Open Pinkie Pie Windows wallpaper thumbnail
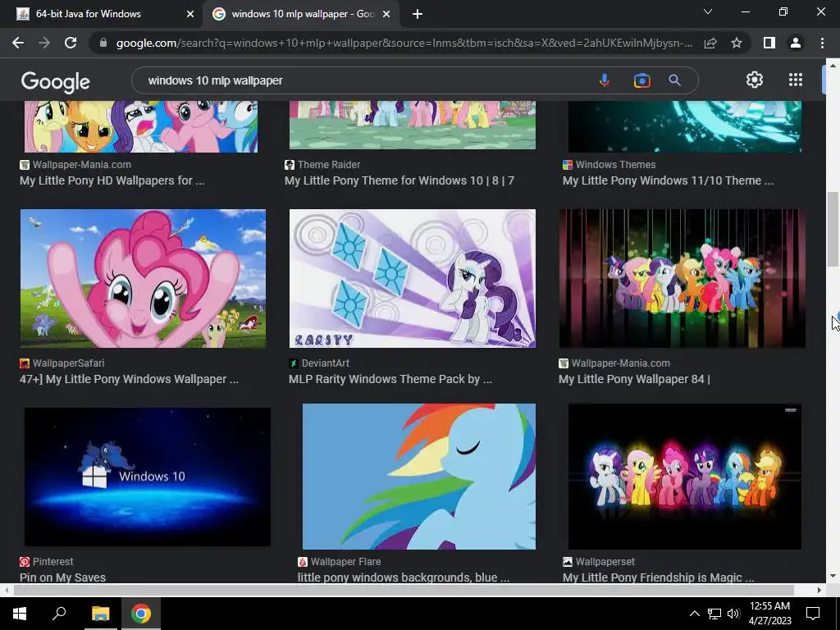 coord(143,279)
